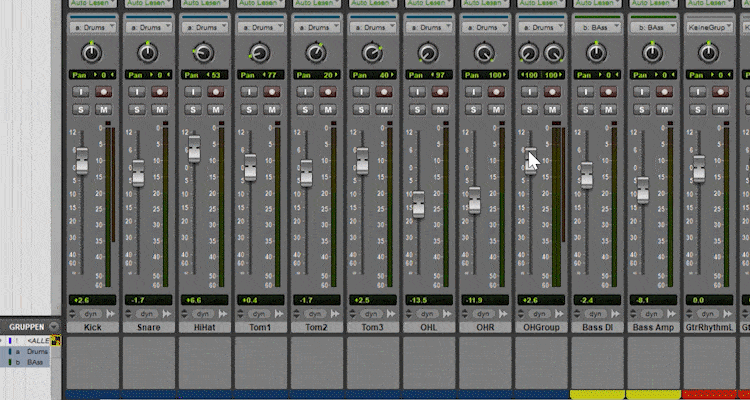This screenshot has height=400, width=750.
Task: Click the Kick volume fader handle
Action: point(82,161)
